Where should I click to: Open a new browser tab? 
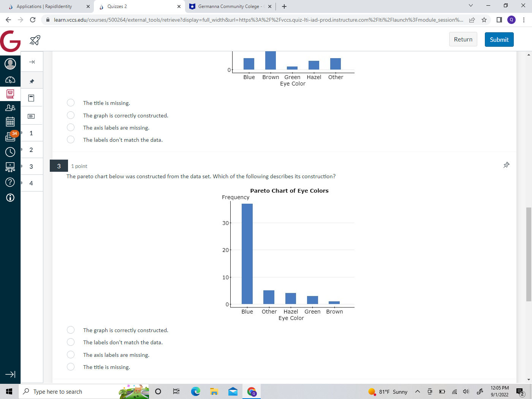[284, 6]
